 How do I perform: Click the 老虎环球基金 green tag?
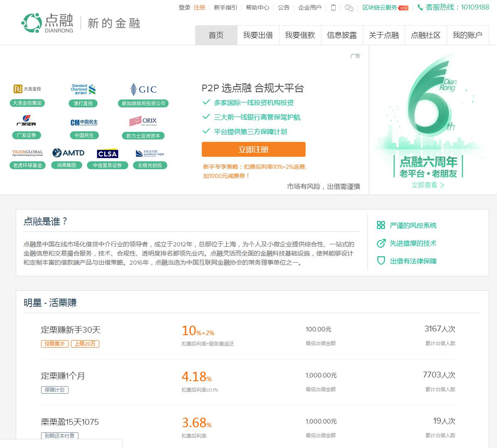[27, 165]
